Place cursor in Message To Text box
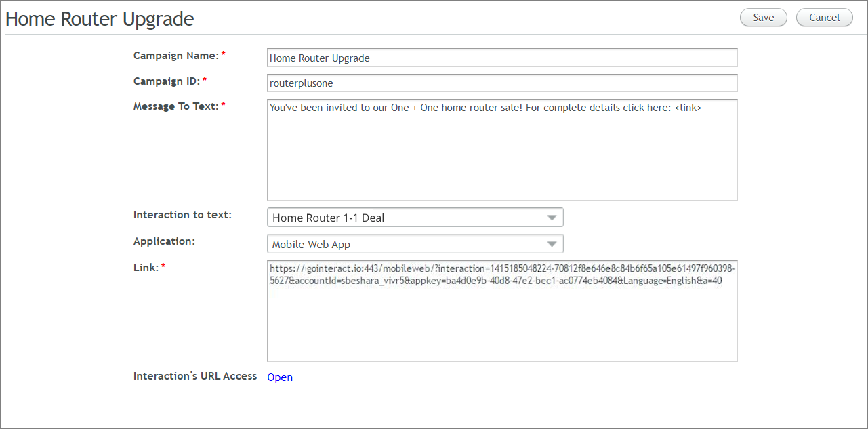 coord(502,150)
